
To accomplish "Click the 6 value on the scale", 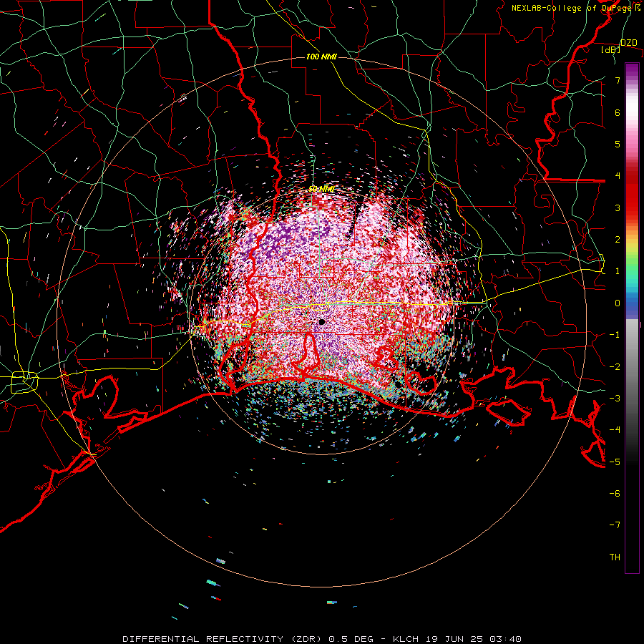I will [618, 112].
